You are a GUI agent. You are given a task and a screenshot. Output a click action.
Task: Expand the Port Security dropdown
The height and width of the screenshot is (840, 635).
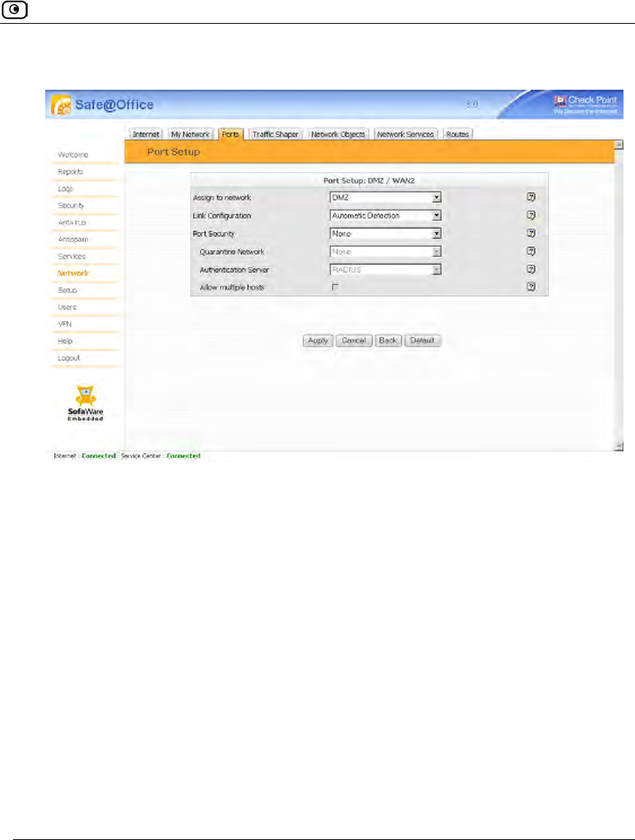click(437, 233)
